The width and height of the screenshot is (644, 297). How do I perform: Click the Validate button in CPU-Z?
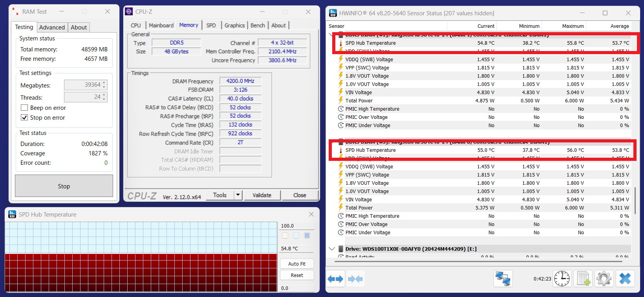click(262, 195)
